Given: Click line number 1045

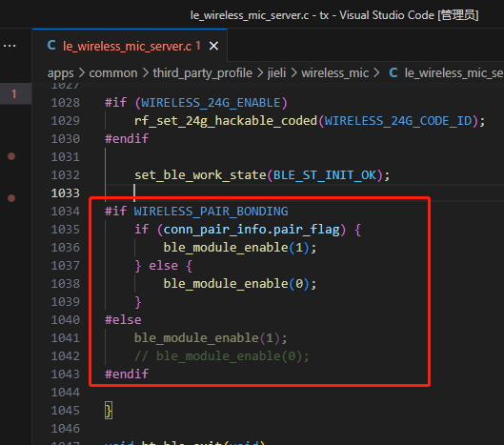Looking at the screenshot, I should click(65, 411).
